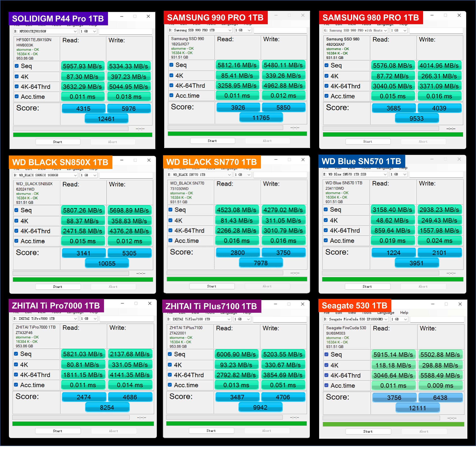
Task: Close the Seagate 530 benchmark window
Action: (460, 304)
